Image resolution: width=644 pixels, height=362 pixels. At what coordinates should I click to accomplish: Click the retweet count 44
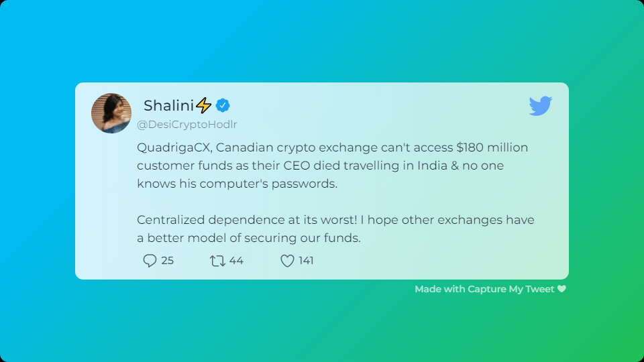pos(236,261)
